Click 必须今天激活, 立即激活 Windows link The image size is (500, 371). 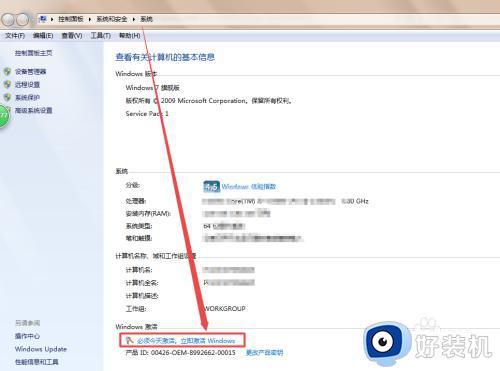coord(186,341)
